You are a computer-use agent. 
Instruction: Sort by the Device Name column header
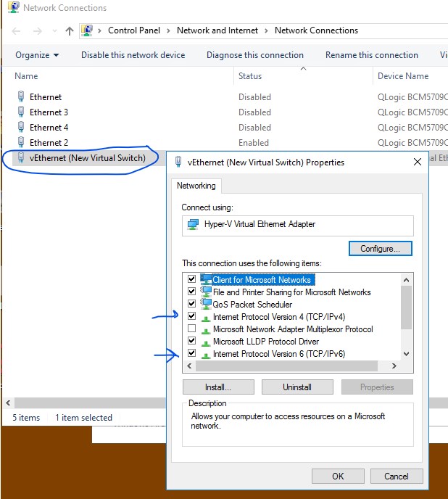point(403,76)
